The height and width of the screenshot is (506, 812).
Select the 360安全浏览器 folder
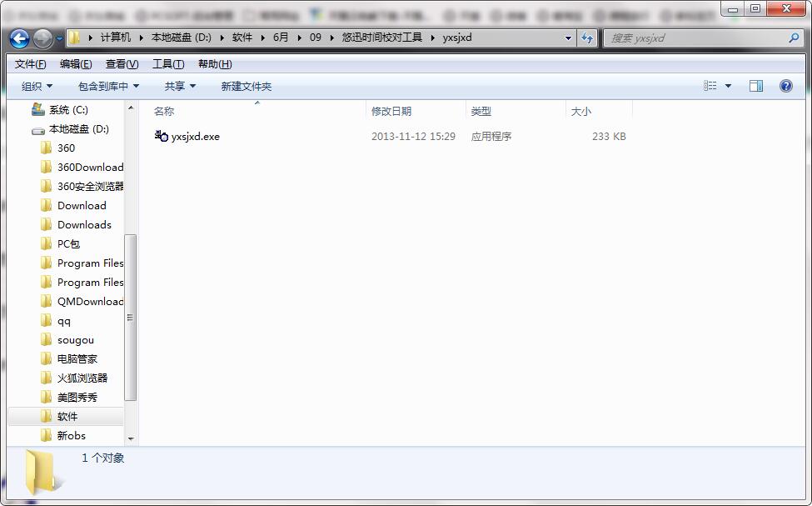point(90,186)
